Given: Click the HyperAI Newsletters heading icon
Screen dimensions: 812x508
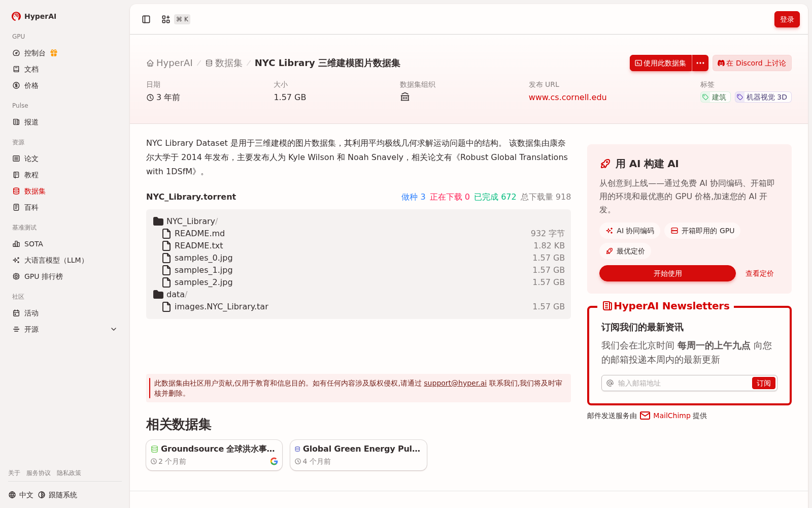Looking at the screenshot, I should [x=607, y=306].
